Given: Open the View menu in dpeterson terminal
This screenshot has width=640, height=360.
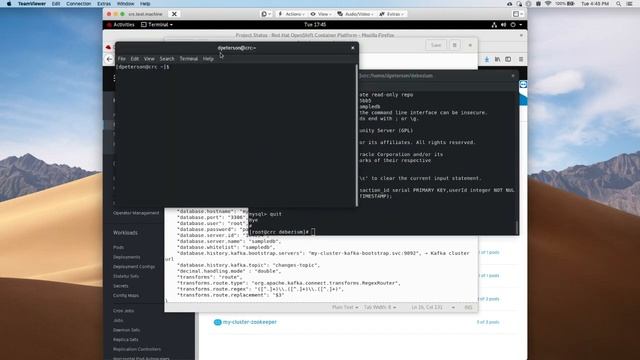Looking at the screenshot, I should click(x=149, y=59).
